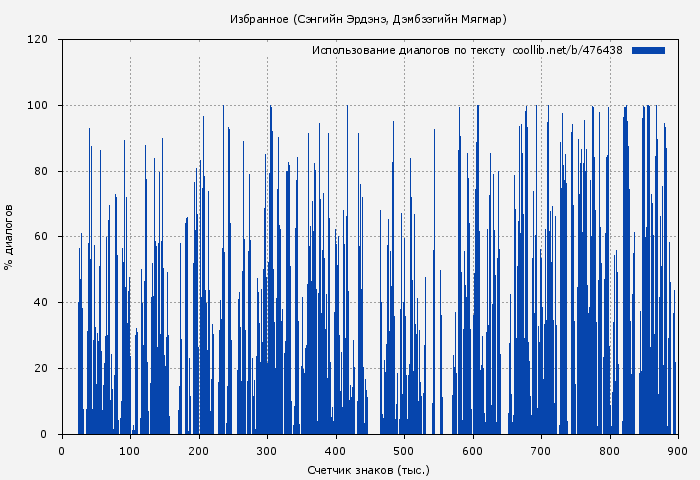Click the 60 tick on the vertical axis

point(42,237)
